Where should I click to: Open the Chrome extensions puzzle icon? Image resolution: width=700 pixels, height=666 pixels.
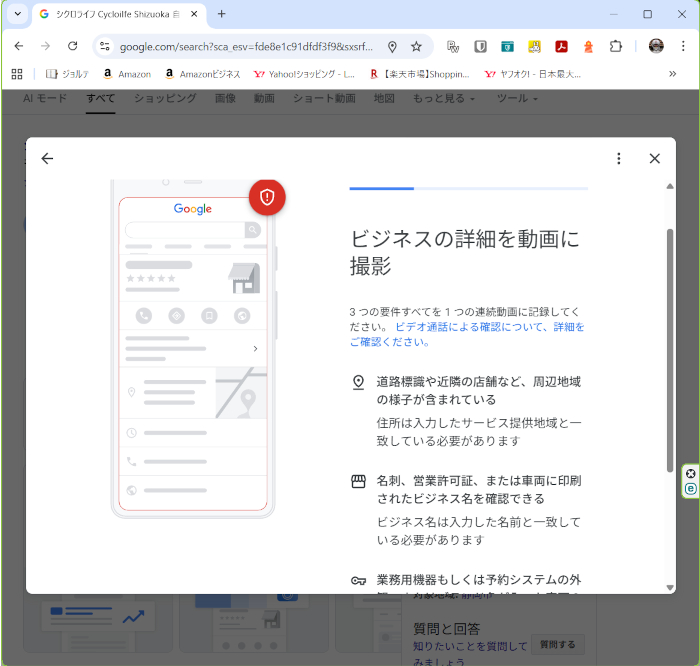tap(615, 46)
